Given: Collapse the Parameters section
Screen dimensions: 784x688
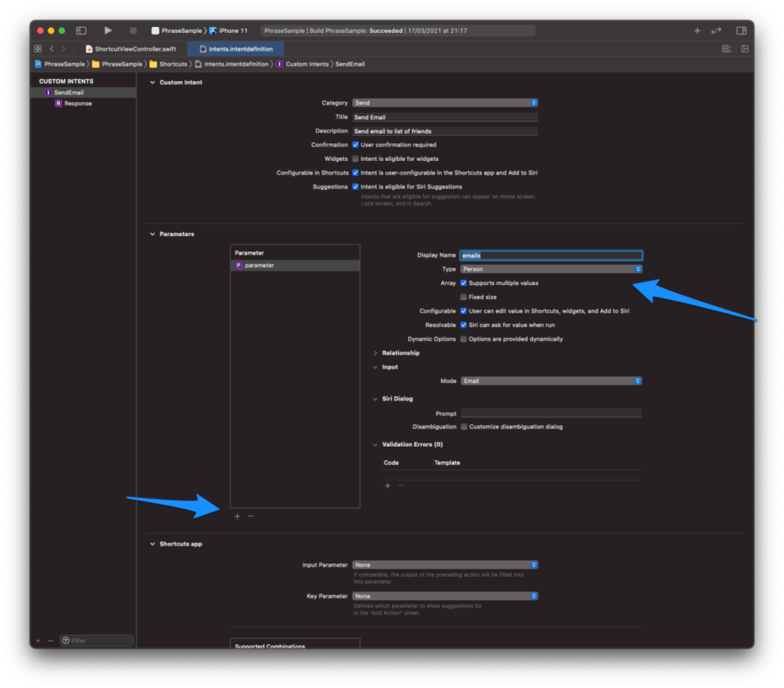Looking at the screenshot, I should pyautogui.click(x=152, y=234).
